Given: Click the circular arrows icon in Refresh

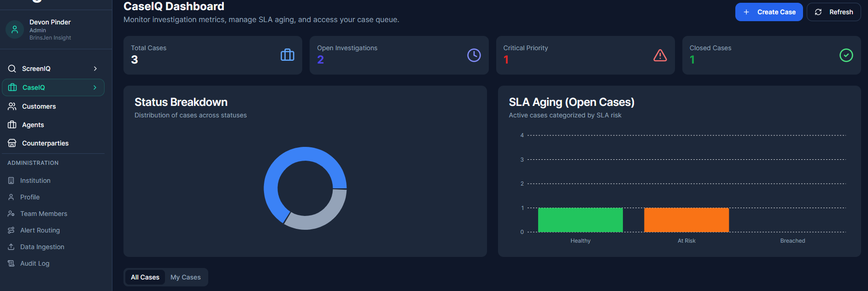Looking at the screenshot, I should pos(818,12).
